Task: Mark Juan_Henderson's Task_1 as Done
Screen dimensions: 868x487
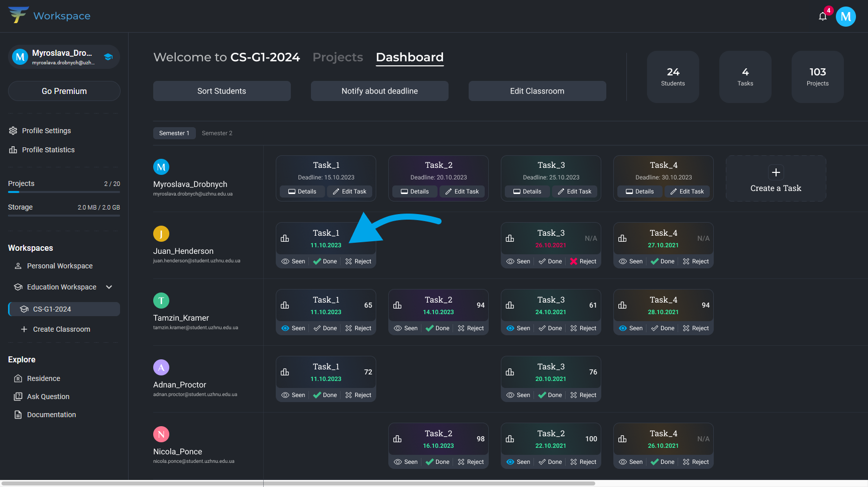Action: [x=325, y=261]
